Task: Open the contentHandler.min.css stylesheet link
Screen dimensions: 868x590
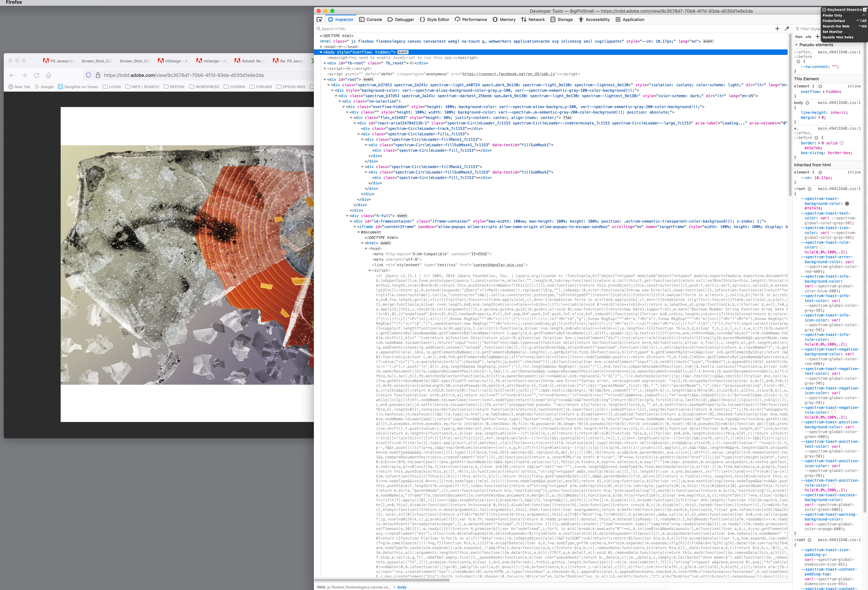Action: click(x=499, y=265)
